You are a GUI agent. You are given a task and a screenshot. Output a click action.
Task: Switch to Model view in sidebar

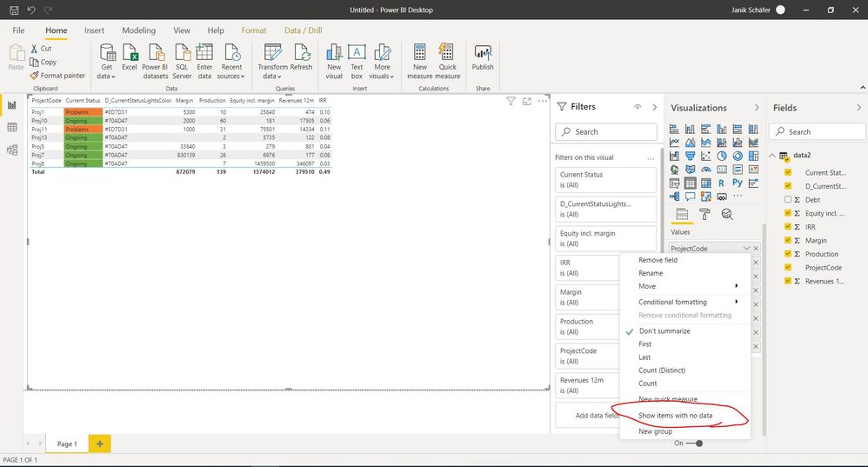12,150
